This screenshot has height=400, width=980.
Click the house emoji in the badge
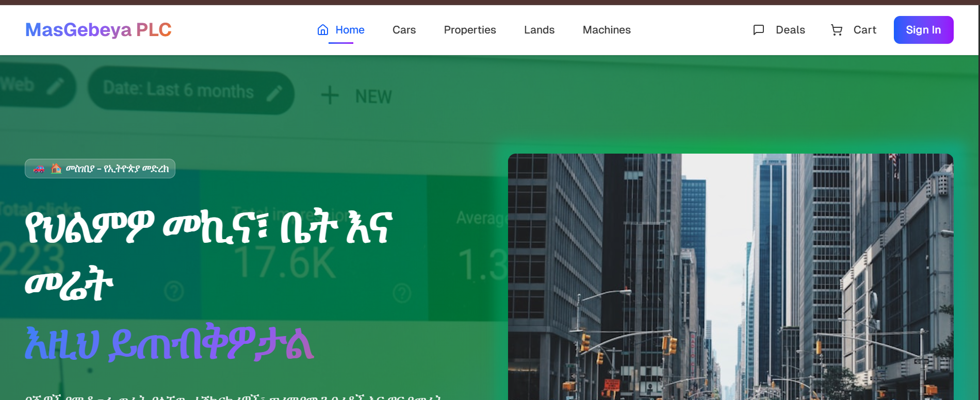point(56,169)
